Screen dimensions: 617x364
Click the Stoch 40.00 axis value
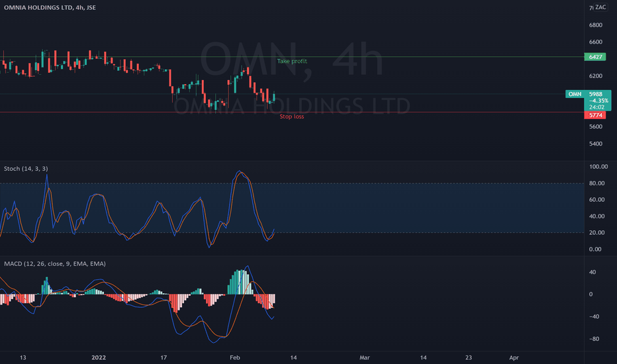click(x=597, y=216)
